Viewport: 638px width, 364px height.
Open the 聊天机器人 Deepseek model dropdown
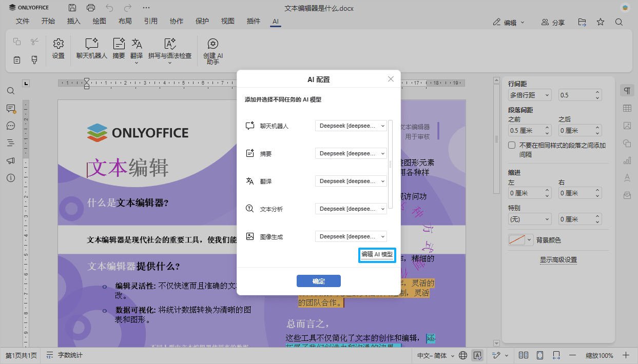pyautogui.click(x=351, y=125)
